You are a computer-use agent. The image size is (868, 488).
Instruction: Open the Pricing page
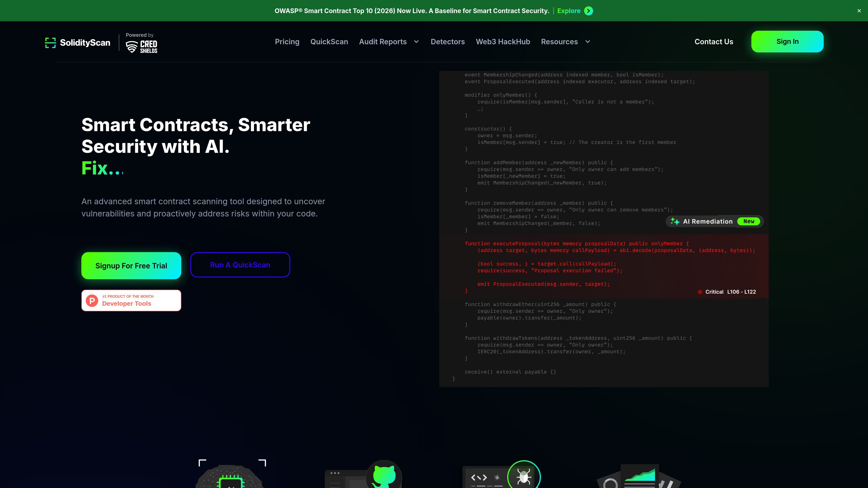[x=287, y=42]
